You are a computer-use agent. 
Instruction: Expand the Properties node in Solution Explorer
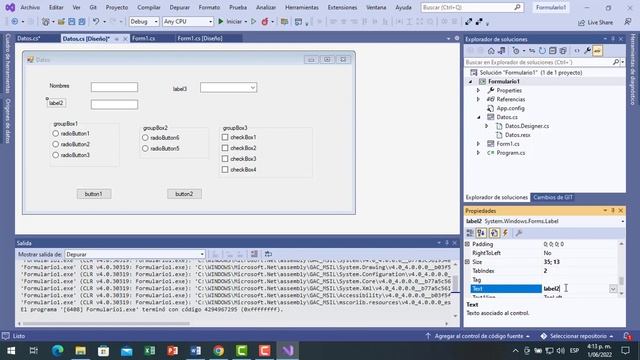(478, 90)
